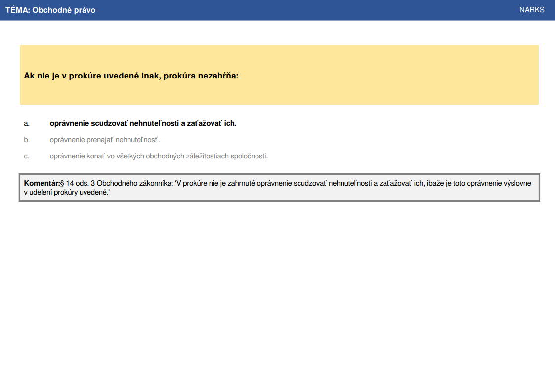Click the answer letter 'a.'
The height and width of the screenshot is (392, 555).
click(27, 124)
